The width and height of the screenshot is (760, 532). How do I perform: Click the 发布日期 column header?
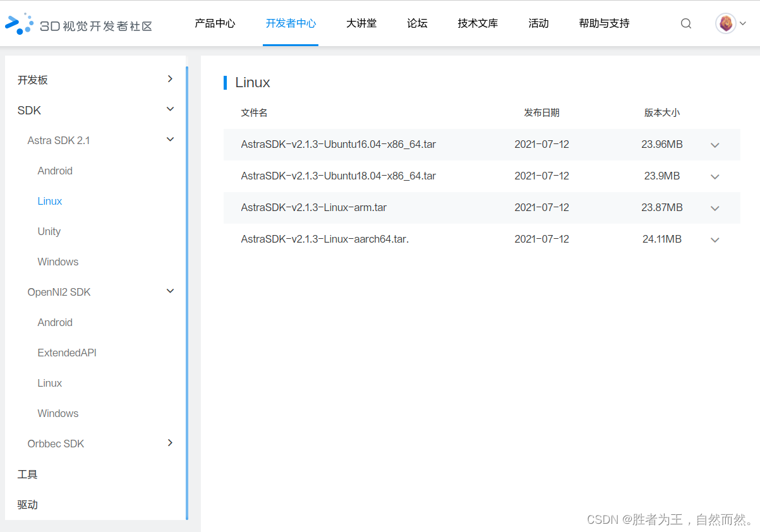coord(541,112)
